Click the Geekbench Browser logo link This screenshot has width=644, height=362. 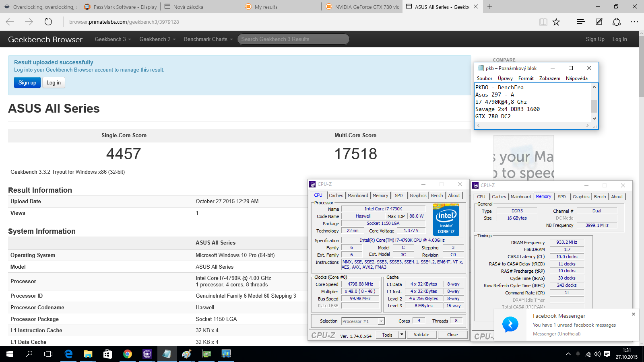[45, 39]
